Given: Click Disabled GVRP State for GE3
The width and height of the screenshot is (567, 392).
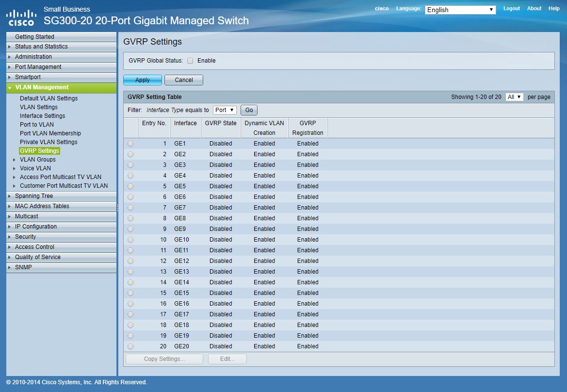Looking at the screenshot, I should (221, 165).
